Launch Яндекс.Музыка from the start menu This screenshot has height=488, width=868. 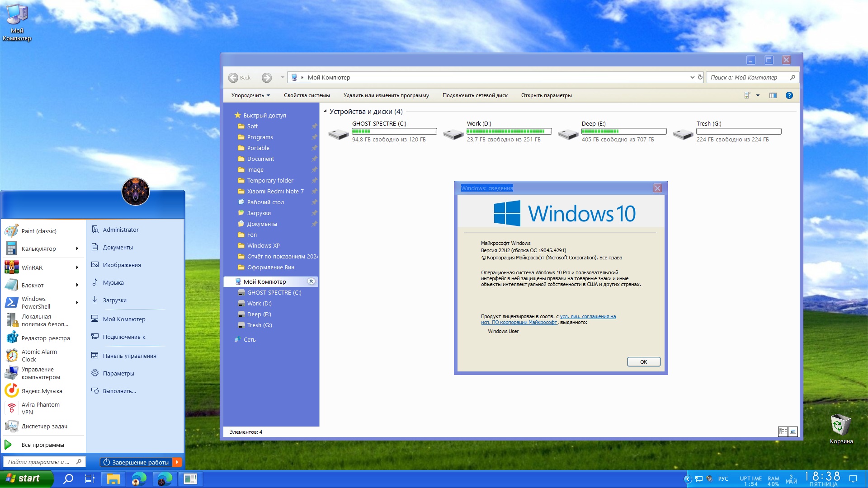coord(43,391)
